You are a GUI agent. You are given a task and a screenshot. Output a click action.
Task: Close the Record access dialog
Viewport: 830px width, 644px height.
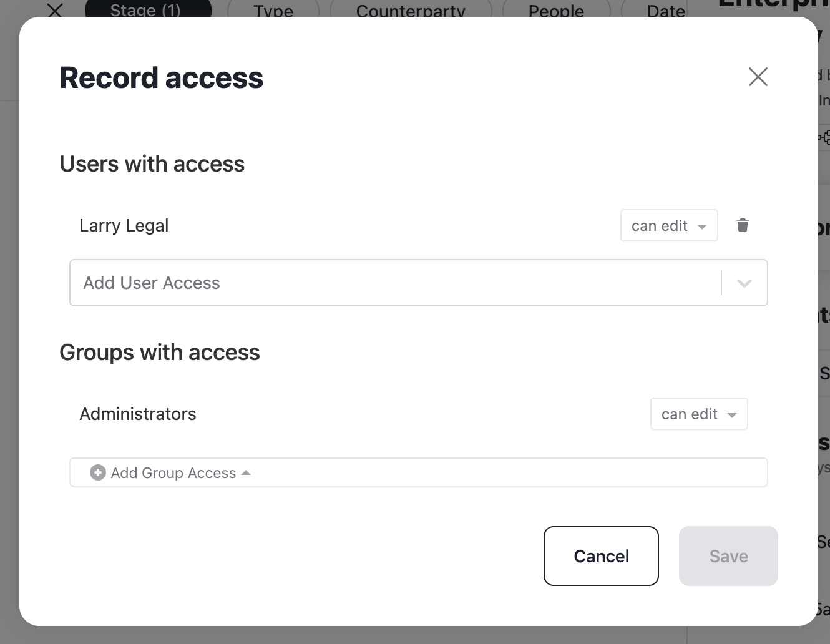tap(758, 77)
